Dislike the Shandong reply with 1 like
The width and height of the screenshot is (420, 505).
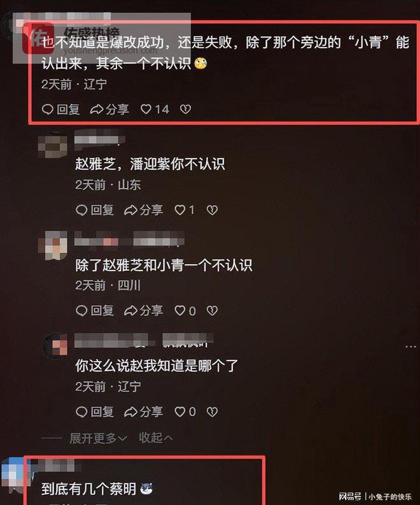[x=212, y=210]
